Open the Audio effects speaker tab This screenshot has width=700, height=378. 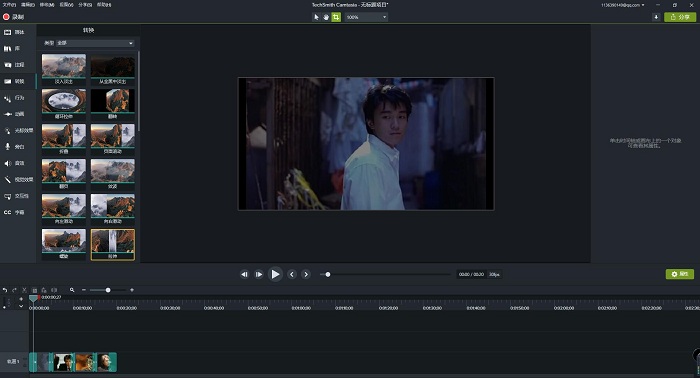[18, 163]
